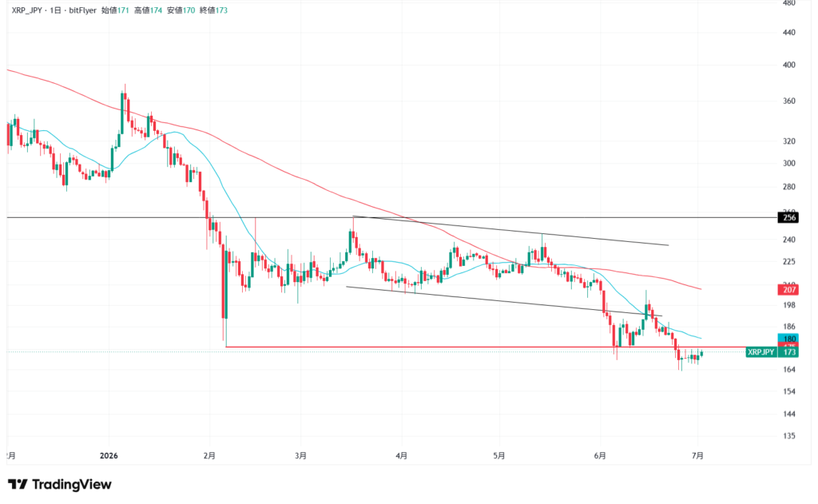Select the lower descending channel trendline
The width and height of the screenshot is (818, 504).
pyautogui.click(x=504, y=301)
